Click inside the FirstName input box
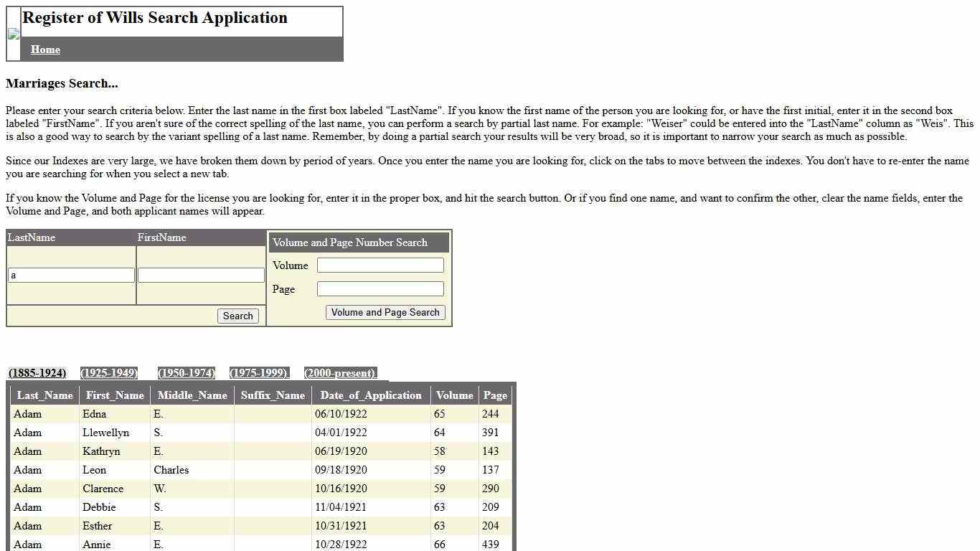The image size is (980, 551). (200, 275)
